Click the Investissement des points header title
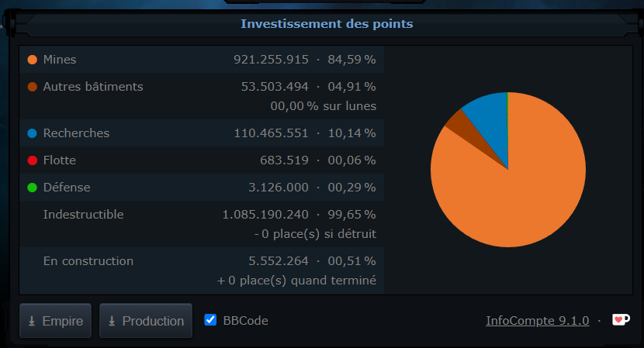This screenshot has width=644, height=348. tap(327, 24)
